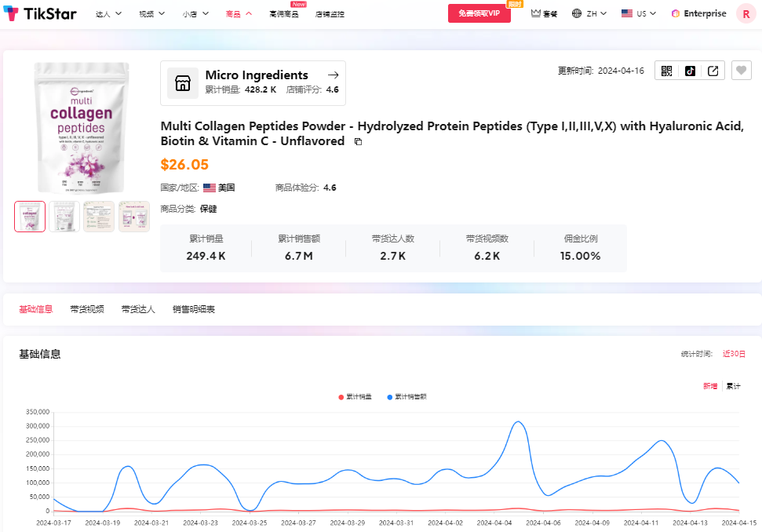Click the Multi Collagen Peptides product title
Image resolution: width=762 pixels, height=532 pixels.
click(452, 133)
